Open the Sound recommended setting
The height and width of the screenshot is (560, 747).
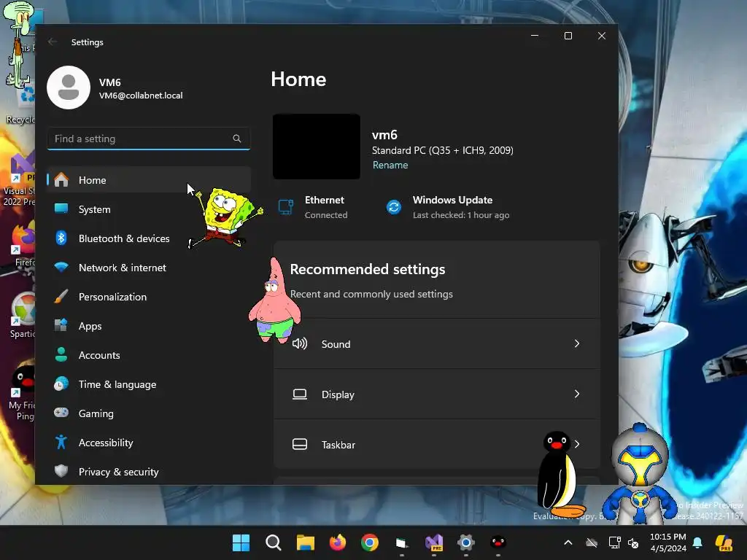(x=436, y=344)
